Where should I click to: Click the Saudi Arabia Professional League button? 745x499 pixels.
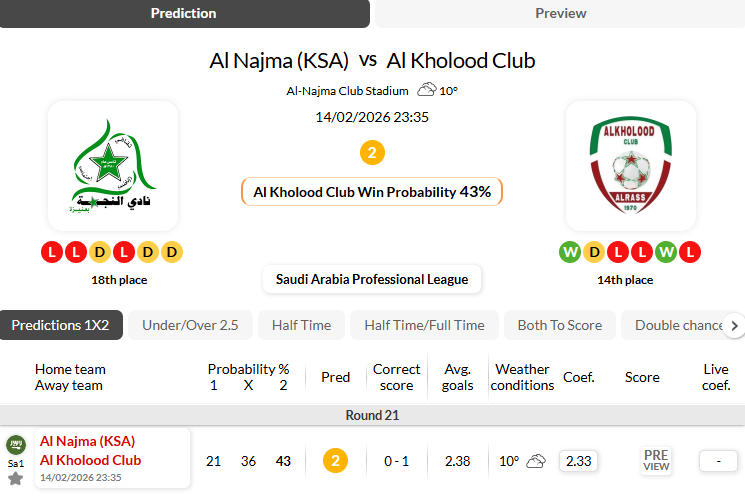372,279
